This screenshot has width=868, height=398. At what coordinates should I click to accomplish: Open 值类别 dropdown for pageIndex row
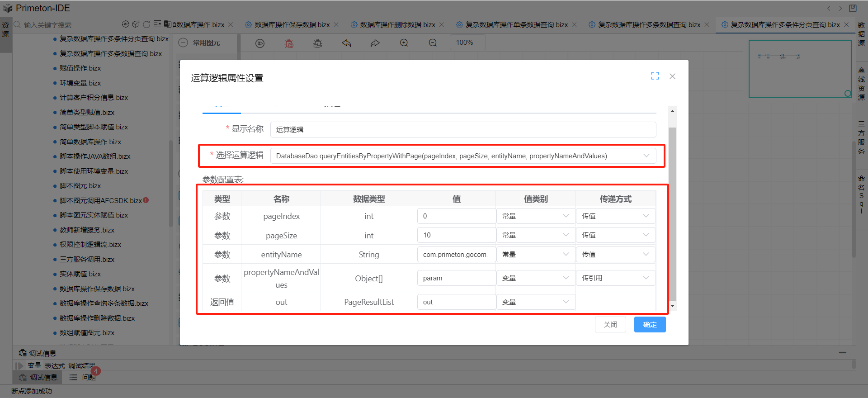(x=535, y=216)
